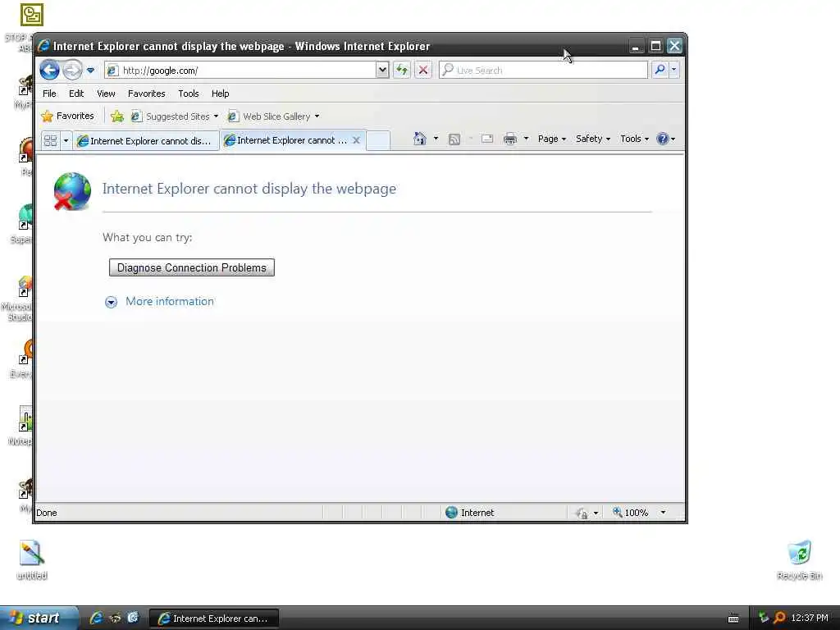Click the third Quick Launch icon
Viewport: 840px width, 630px height.
click(x=133, y=618)
